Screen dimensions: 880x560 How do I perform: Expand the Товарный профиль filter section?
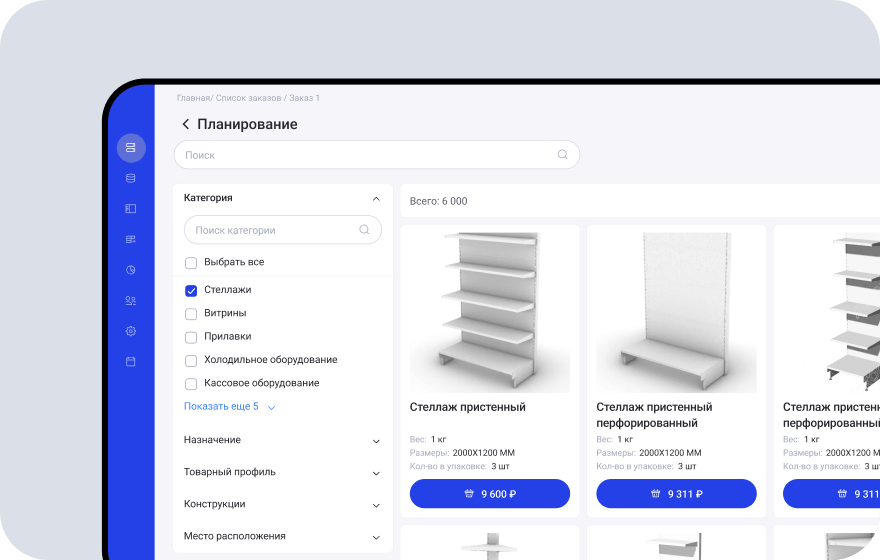coord(376,474)
